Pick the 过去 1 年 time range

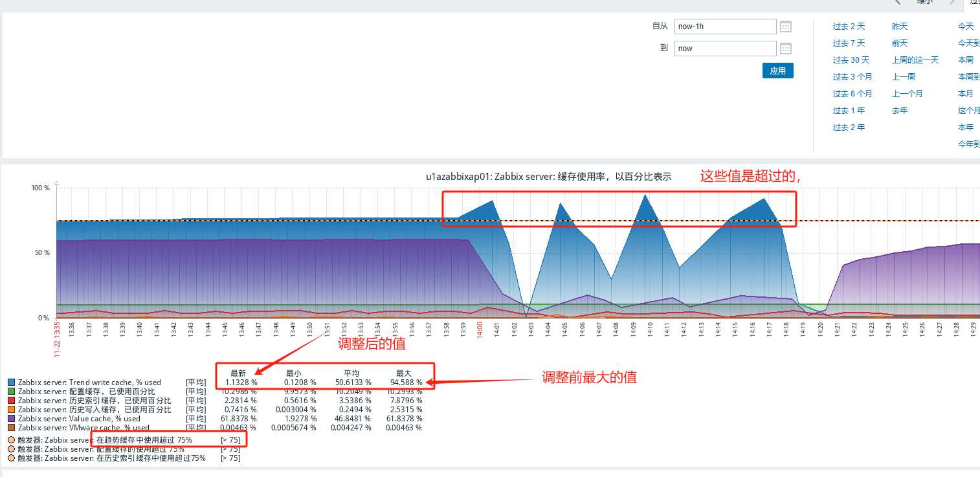click(849, 111)
